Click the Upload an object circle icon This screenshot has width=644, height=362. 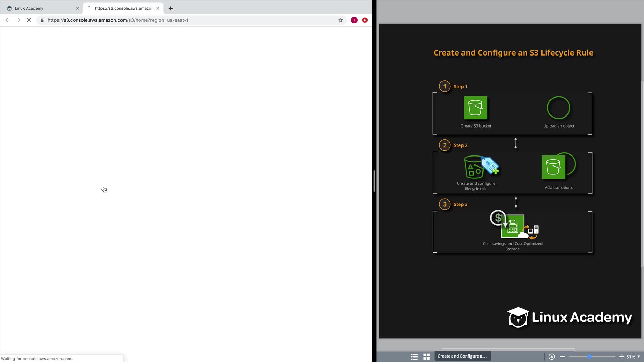coord(558,108)
